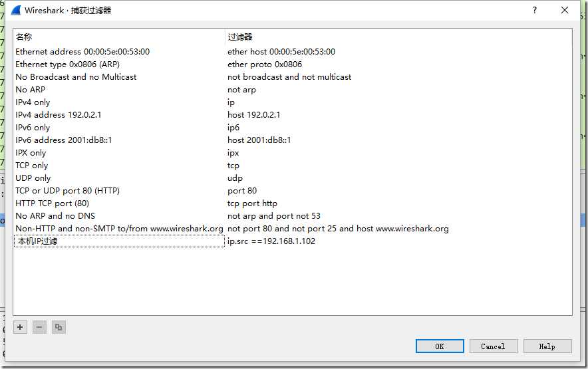This screenshot has height=369, width=588.
Task: Sort by the 名称 column header
Action: click(119, 37)
